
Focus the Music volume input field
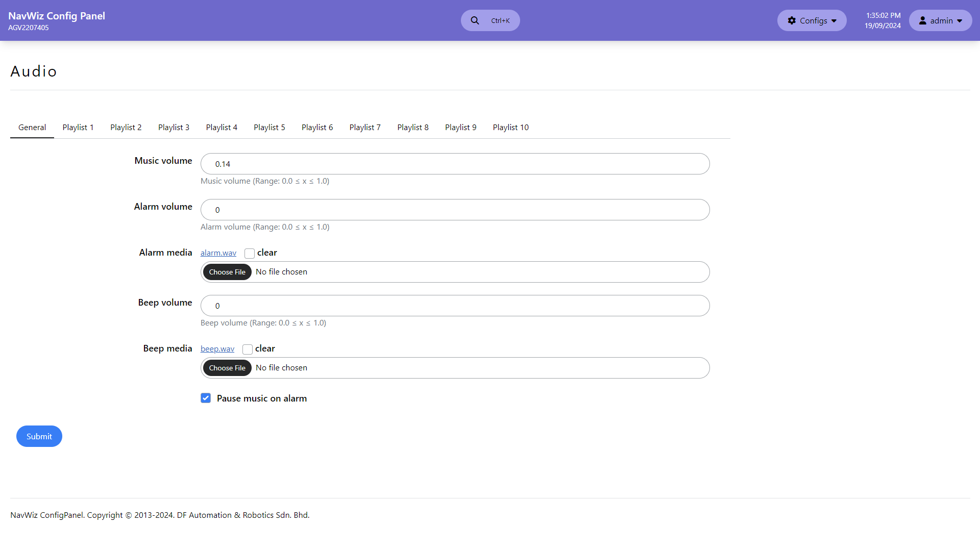point(455,164)
